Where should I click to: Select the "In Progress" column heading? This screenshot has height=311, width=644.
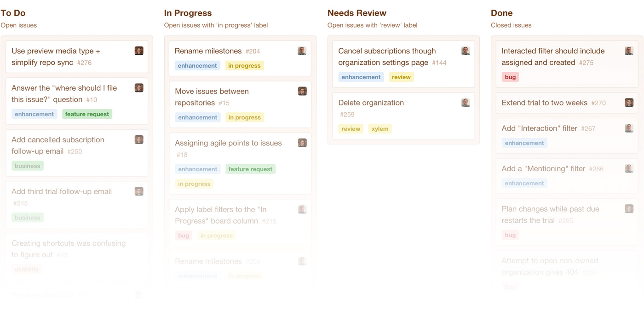(188, 13)
